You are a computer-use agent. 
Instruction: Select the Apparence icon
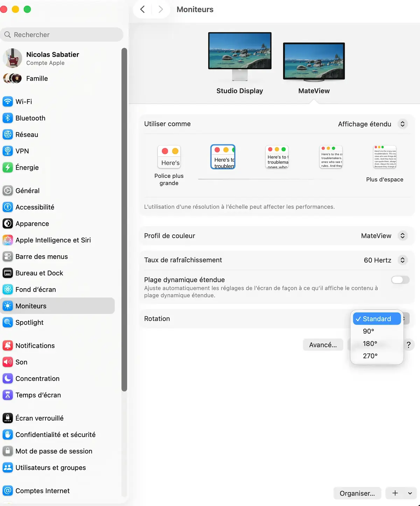coord(8,223)
